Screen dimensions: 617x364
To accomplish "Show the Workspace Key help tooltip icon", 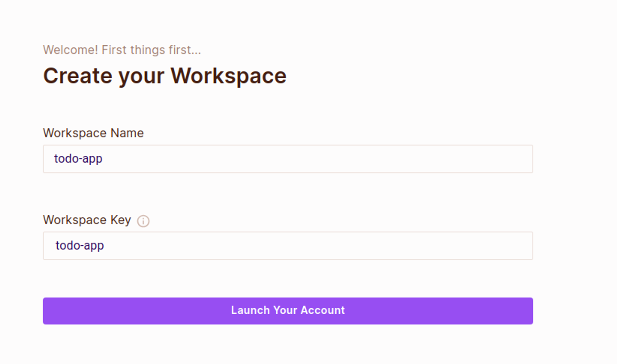I will 143,221.
